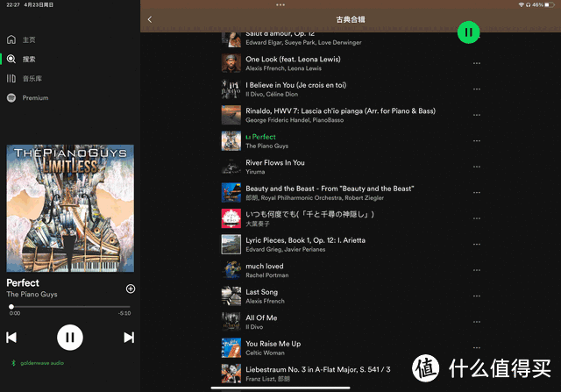Play You Raise Me Up by Celtic Woman
Image resolution: width=561 pixels, height=392 pixels.
click(351, 347)
